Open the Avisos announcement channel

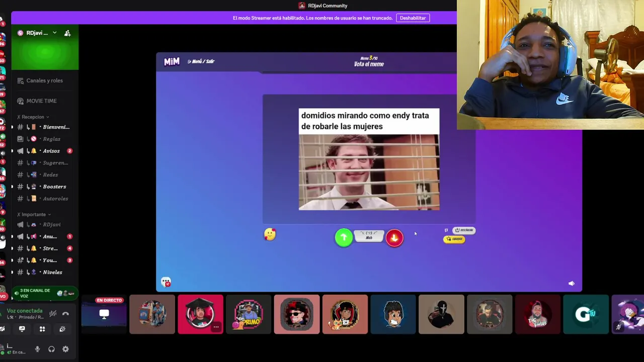click(45, 151)
